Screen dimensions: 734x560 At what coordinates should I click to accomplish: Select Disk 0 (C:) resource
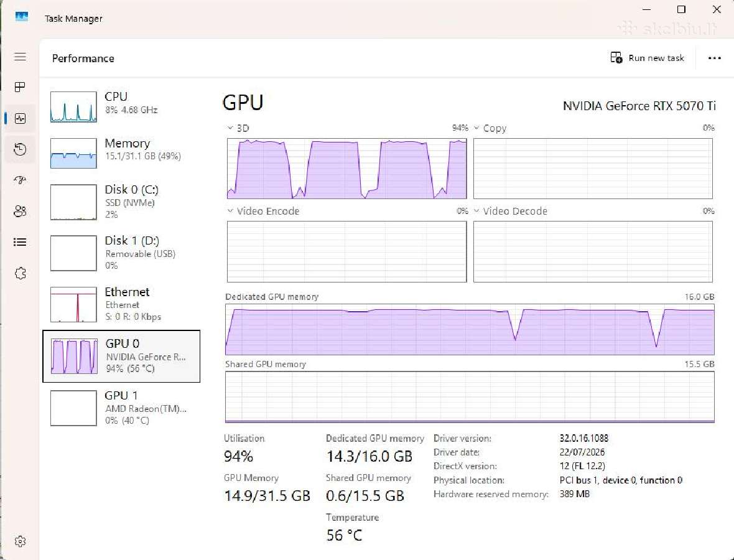[x=121, y=202]
